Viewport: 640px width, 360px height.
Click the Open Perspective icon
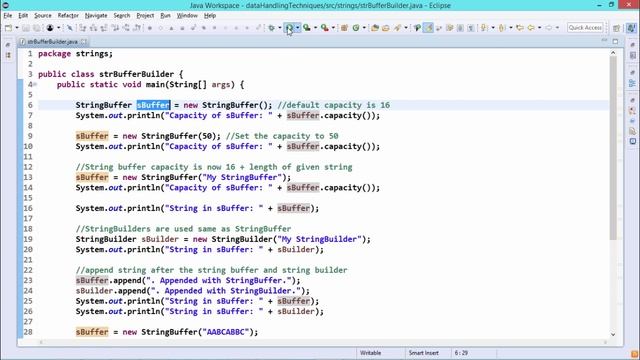(x=616, y=28)
